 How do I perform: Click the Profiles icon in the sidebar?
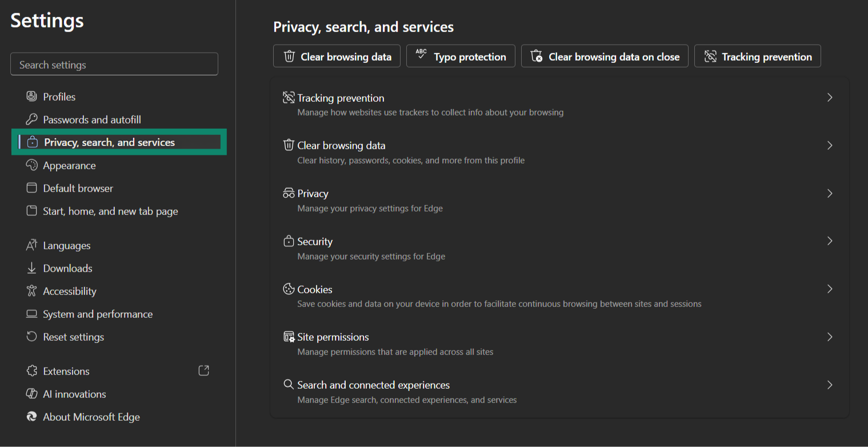tap(31, 96)
